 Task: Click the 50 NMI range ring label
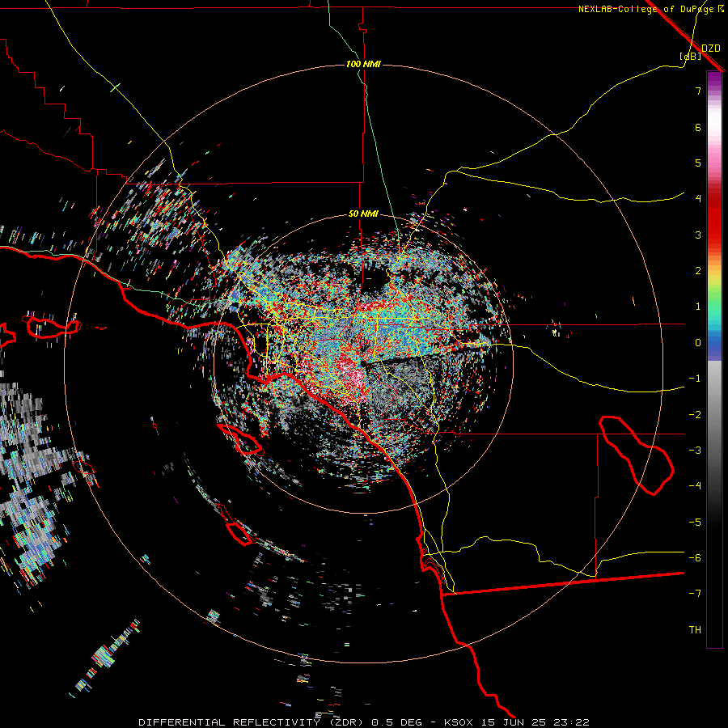[x=363, y=214]
